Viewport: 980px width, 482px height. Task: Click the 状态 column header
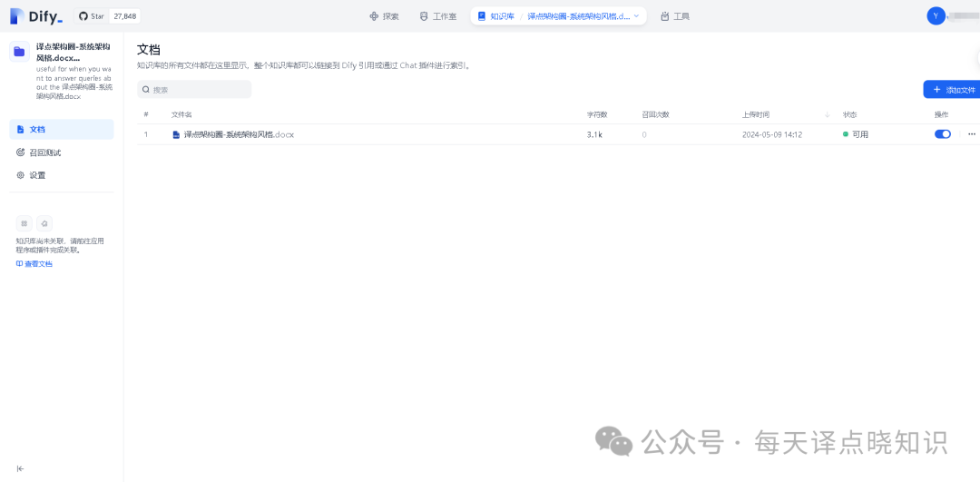pyautogui.click(x=849, y=115)
